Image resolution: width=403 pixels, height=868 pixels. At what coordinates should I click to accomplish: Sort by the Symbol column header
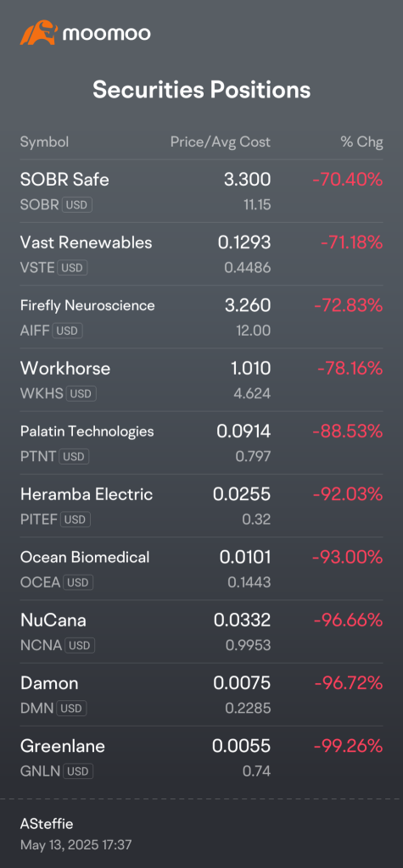pyautogui.click(x=44, y=142)
